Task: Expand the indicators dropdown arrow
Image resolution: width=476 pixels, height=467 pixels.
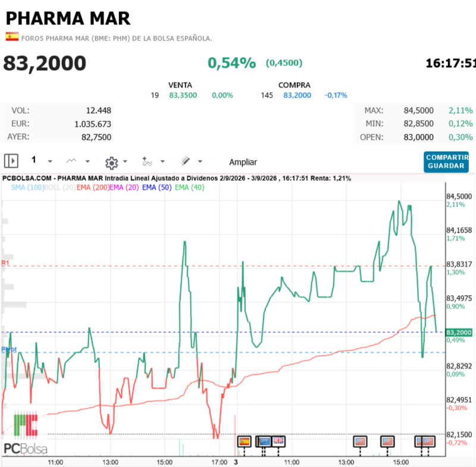Action: tap(162, 161)
